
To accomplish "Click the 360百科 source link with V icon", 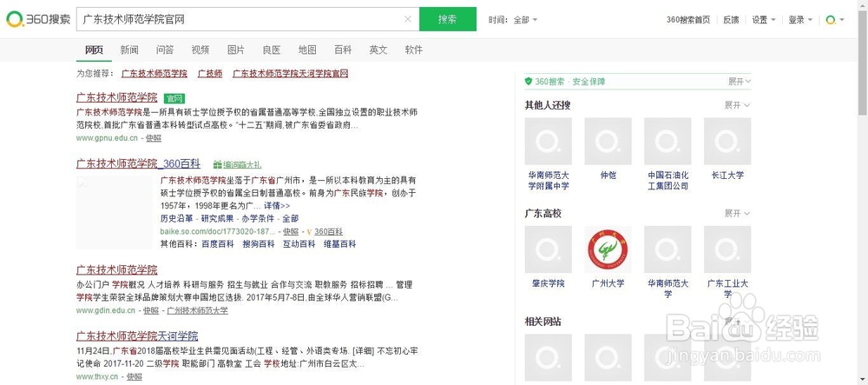I will [x=325, y=231].
